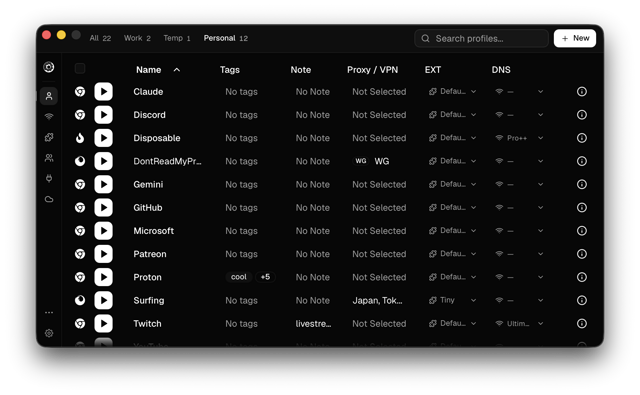Switch to the Work 2 tab
The width and height of the screenshot is (640, 395).
click(x=137, y=38)
